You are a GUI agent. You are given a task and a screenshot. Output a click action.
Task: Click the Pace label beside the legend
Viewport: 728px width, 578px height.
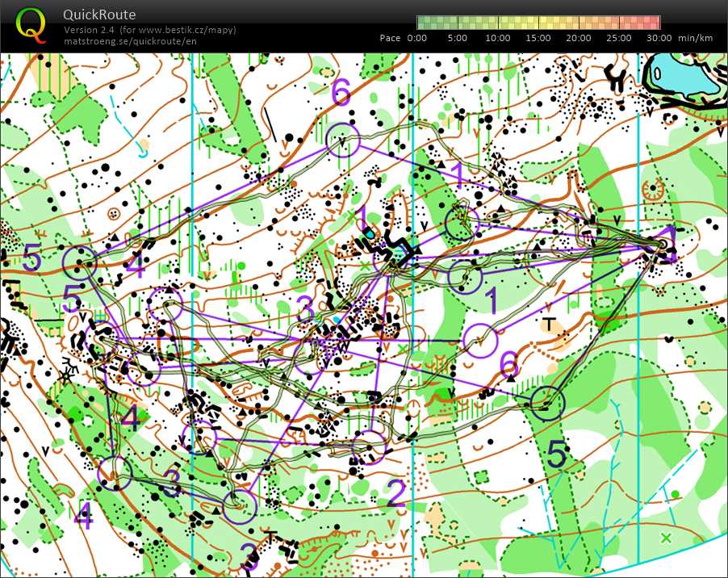391,38
